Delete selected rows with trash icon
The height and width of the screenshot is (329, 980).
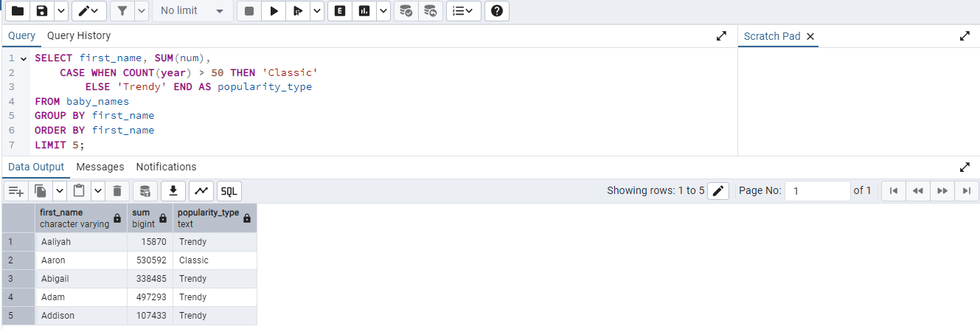click(117, 191)
